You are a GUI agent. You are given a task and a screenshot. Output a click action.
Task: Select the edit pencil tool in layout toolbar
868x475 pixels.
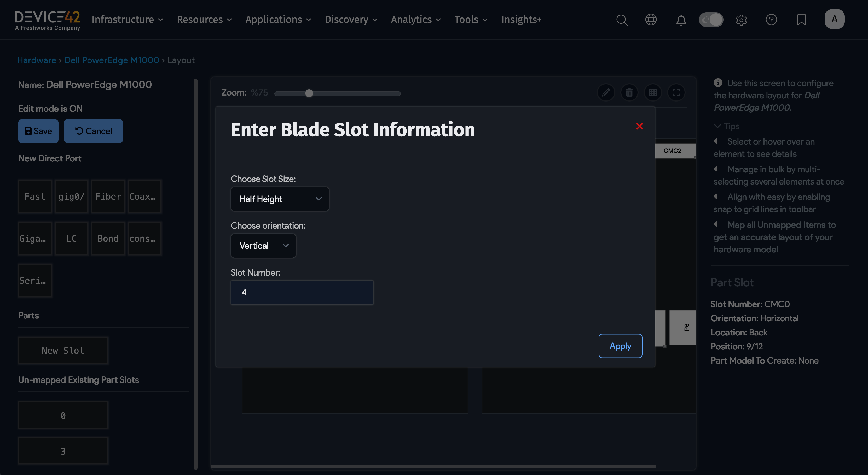(606, 92)
